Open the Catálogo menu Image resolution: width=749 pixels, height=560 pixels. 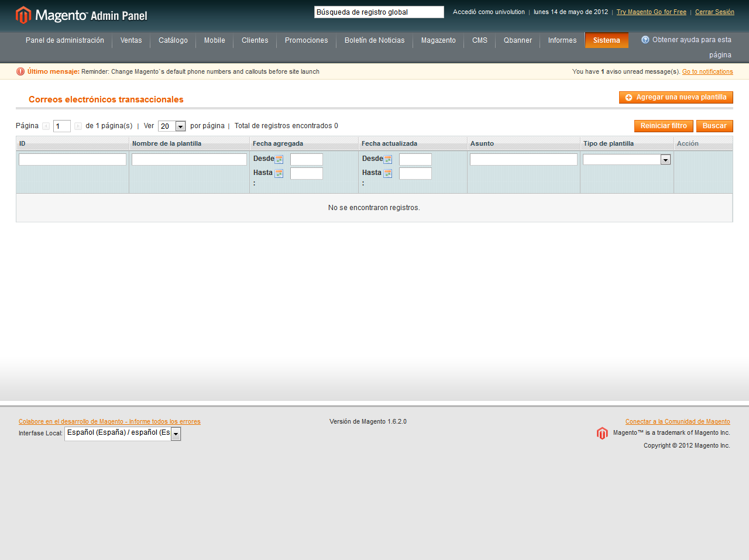pos(173,40)
